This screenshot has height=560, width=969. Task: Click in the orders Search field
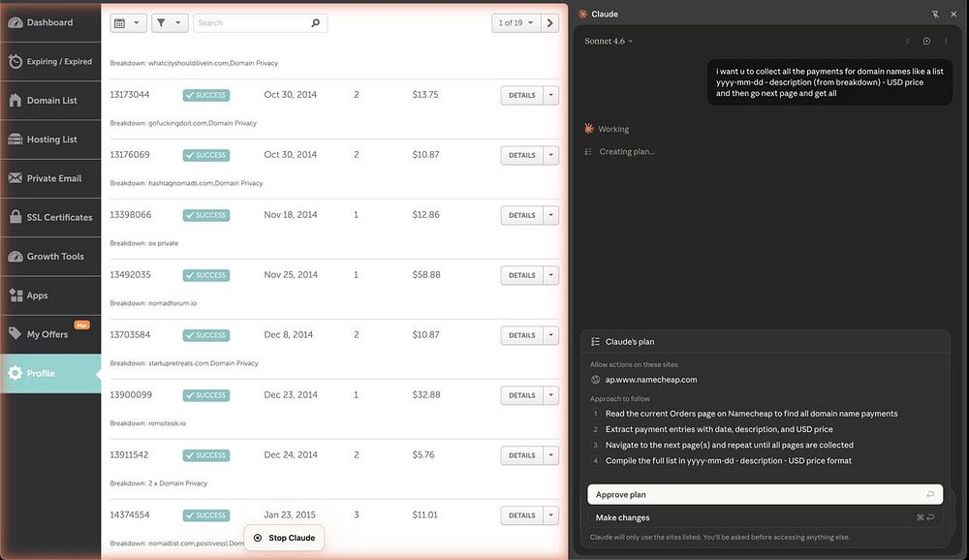click(x=260, y=23)
